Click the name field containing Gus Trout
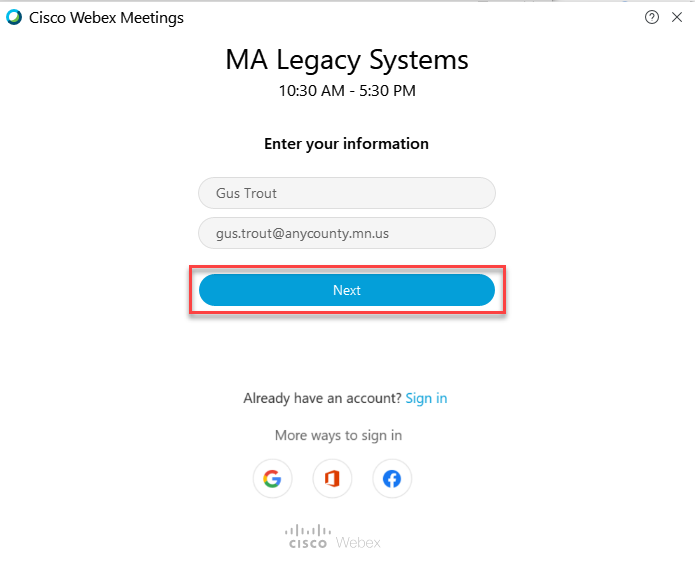Screen dimensions: 695x576 coord(347,193)
